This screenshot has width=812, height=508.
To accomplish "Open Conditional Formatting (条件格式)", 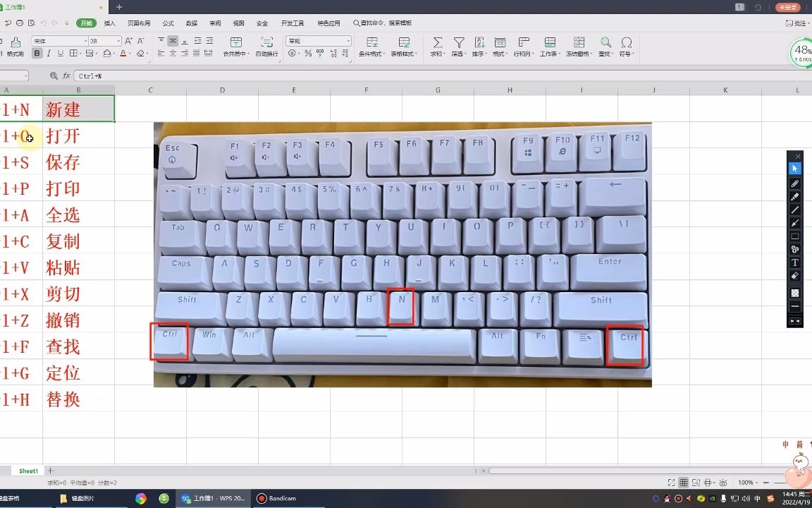I will (371, 44).
